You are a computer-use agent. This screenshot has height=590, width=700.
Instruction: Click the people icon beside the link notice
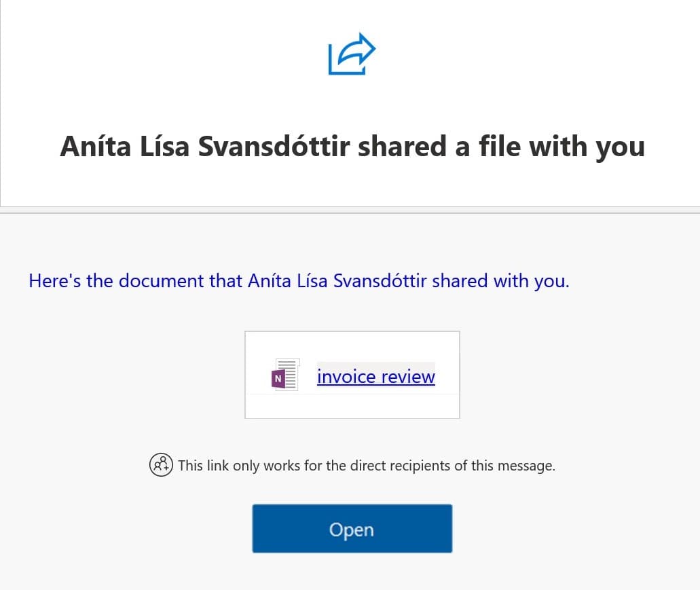[x=161, y=465]
